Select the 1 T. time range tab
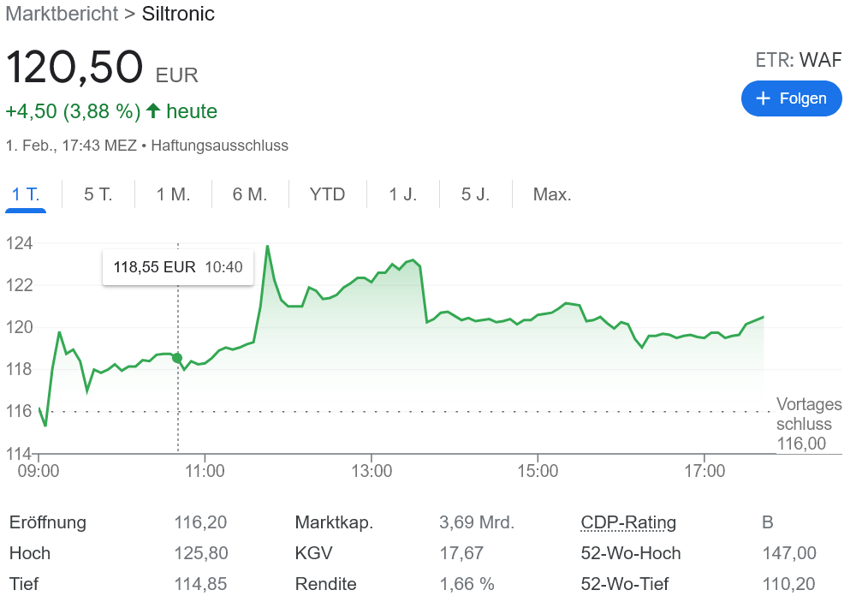The height and width of the screenshot is (608, 868). (x=26, y=194)
